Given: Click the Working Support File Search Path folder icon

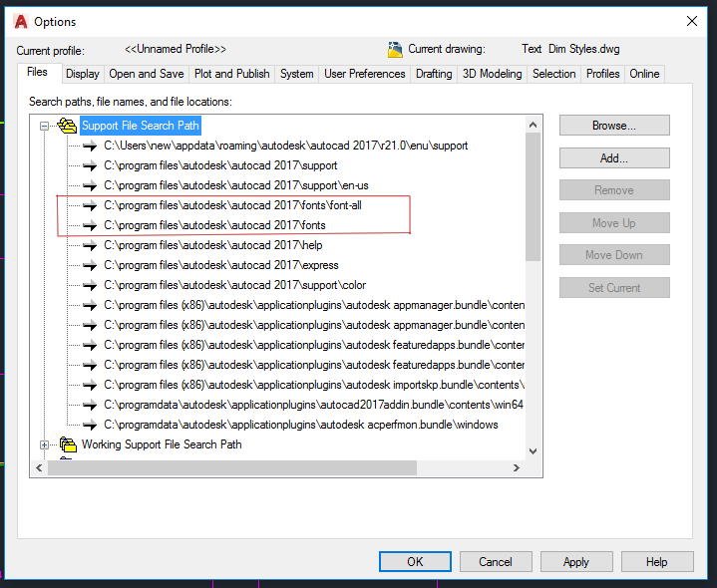Looking at the screenshot, I should click(68, 444).
